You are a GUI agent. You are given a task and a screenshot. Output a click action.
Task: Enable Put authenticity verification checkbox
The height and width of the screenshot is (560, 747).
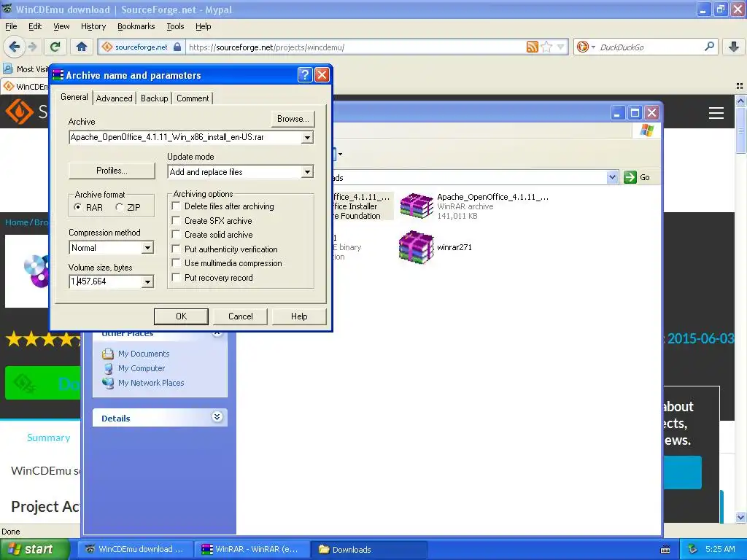[x=177, y=249]
